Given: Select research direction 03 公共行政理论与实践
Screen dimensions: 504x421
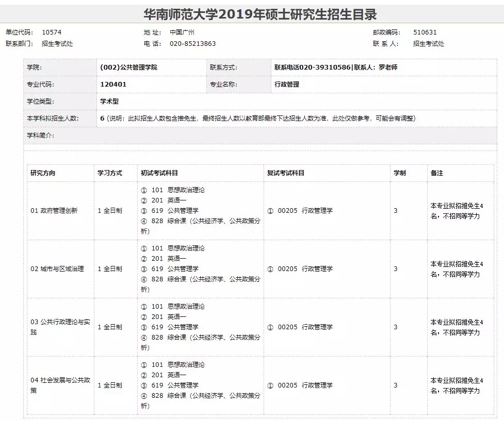Looking at the screenshot, I should [60, 327].
